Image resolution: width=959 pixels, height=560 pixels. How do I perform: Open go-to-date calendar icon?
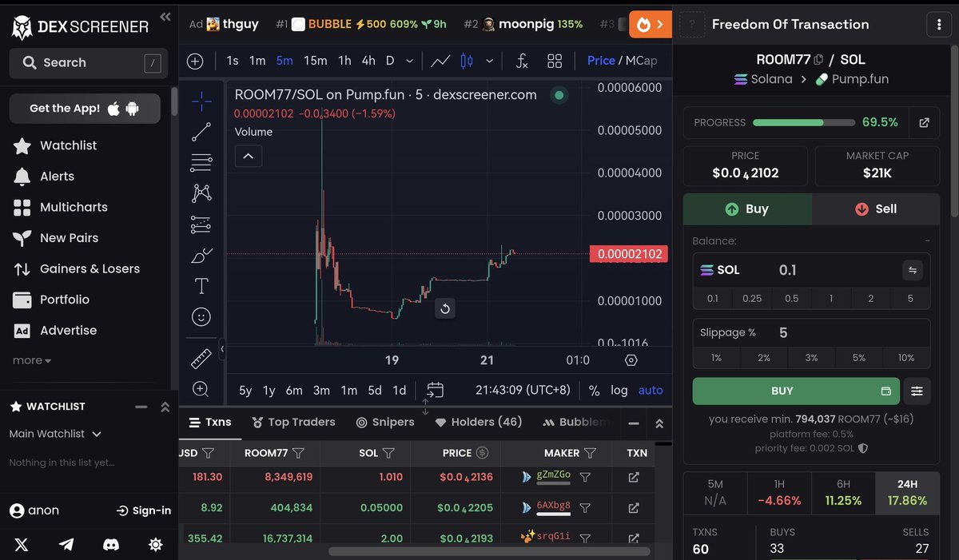coord(435,390)
